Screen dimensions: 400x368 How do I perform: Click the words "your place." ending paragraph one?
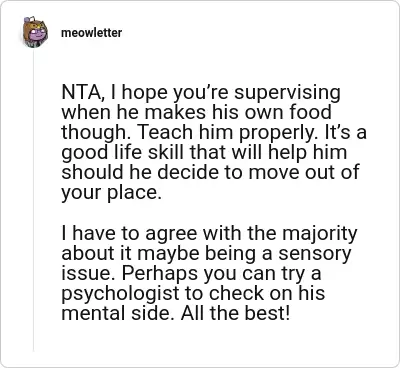point(111,193)
